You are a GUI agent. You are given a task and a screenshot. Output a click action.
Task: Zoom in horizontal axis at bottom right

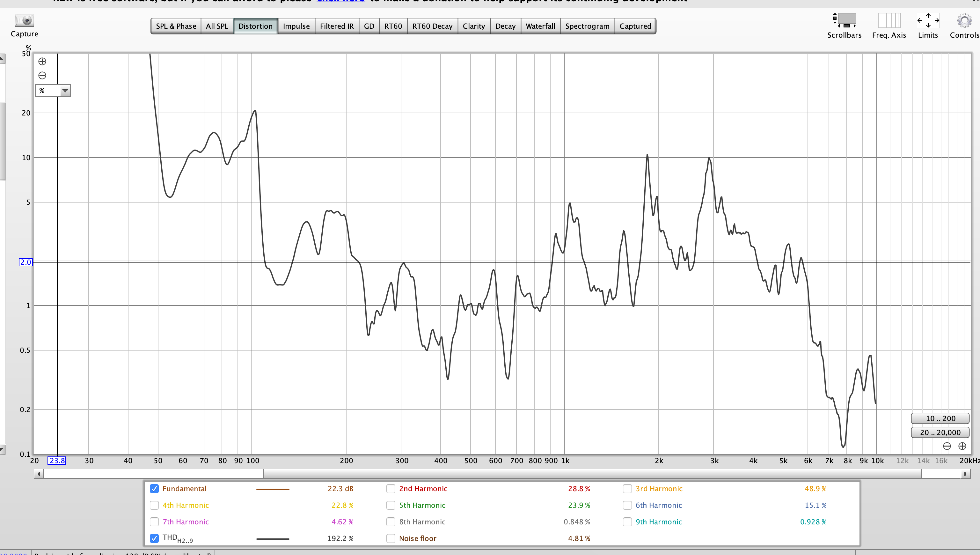[962, 446]
